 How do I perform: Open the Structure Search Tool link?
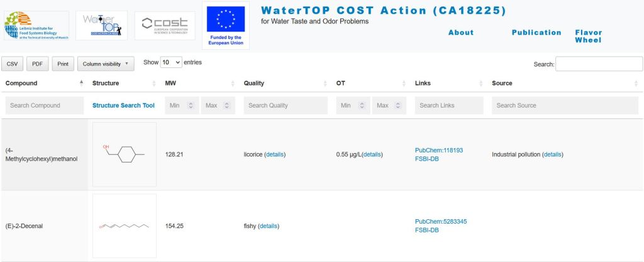click(x=123, y=106)
